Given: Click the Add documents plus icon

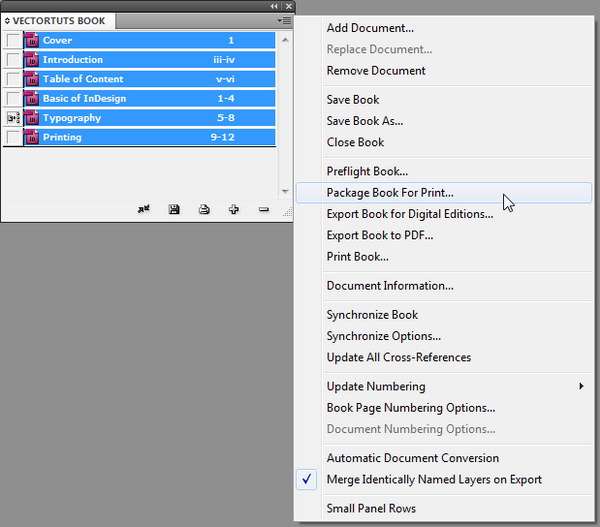Looking at the screenshot, I should tap(234, 209).
